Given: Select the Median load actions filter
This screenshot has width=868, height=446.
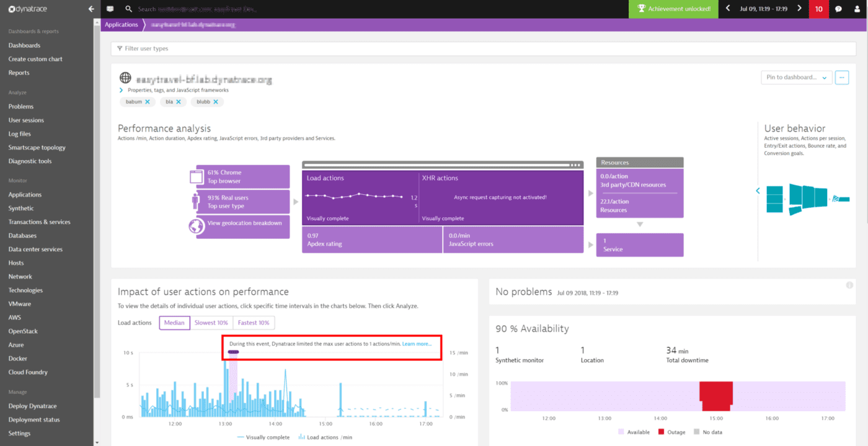Looking at the screenshot, I should click(x=174, y=323).
